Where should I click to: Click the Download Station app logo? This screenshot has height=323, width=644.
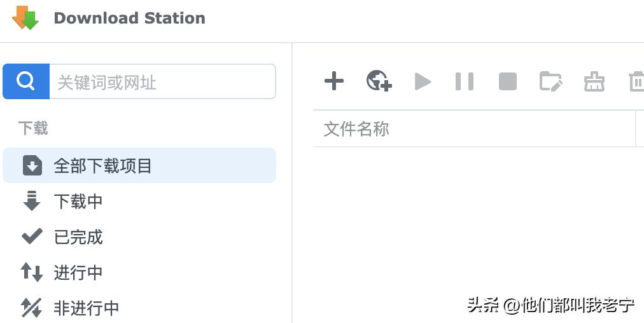(x=25, y=18)
